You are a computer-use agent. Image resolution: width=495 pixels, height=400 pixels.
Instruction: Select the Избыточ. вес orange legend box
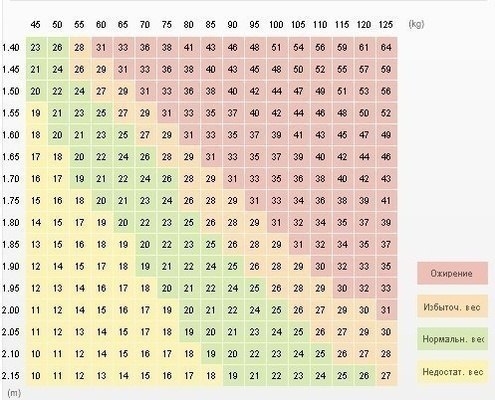(452, 306)
